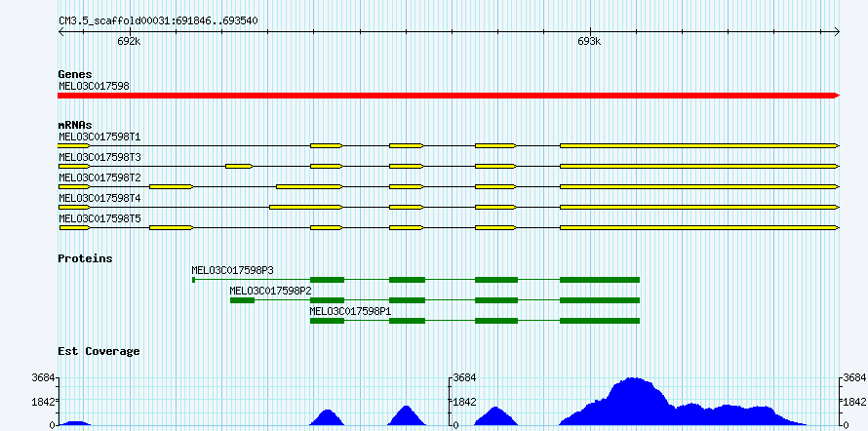Select the MELO3C017598P1 protein label
The image size is (868, 431).
349,311
